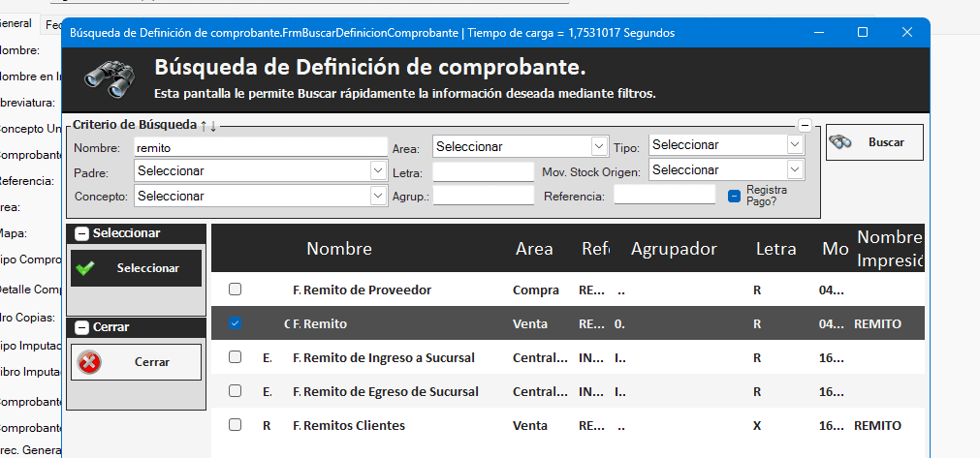The image size is (980, 458).
Task: Open the Area dropdown
Action: tap(598, 146)
